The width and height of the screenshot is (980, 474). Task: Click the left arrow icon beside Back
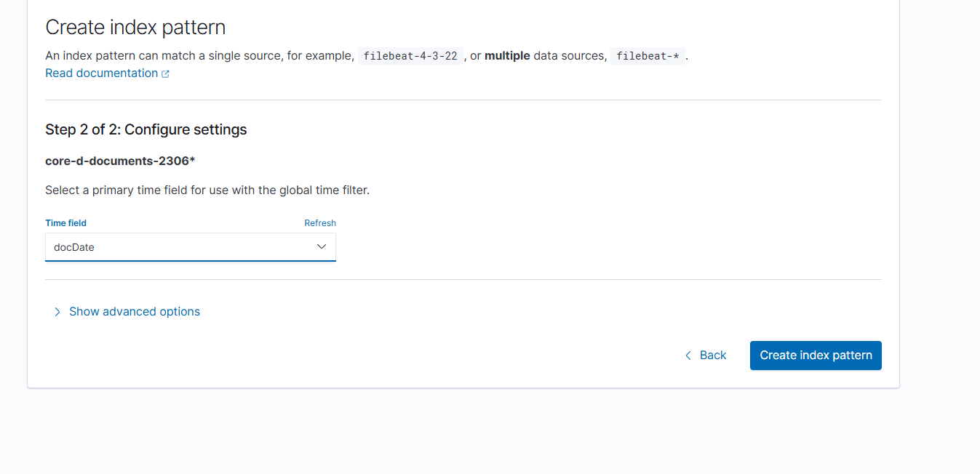point(688,355)
